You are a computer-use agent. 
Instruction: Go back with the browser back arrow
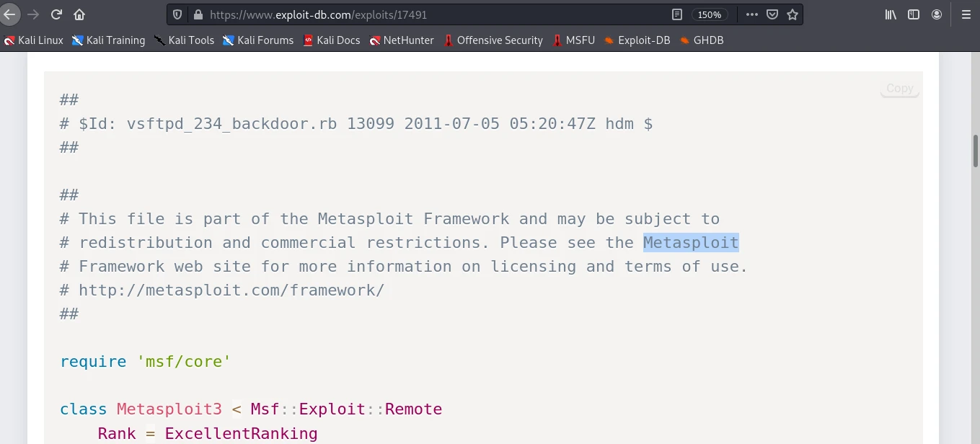coord(10,14)
